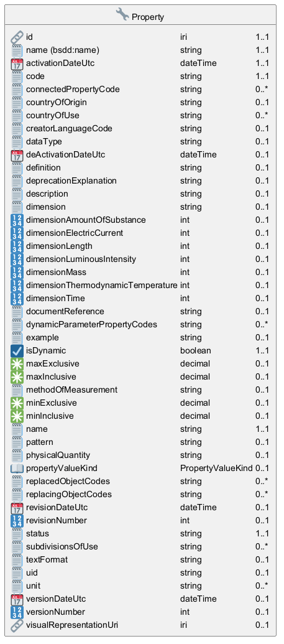284x644 pixels.
Task: Click the connectedPropertyCode attribute label
Action: [73, 90]
